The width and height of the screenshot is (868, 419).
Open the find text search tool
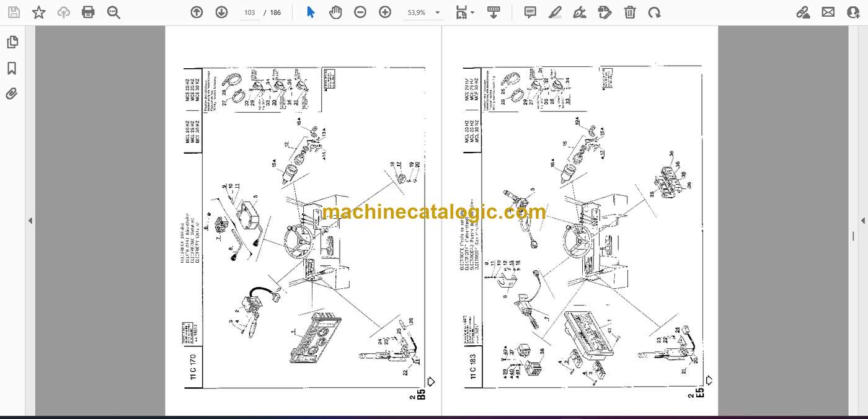click(x=113, y=12)
